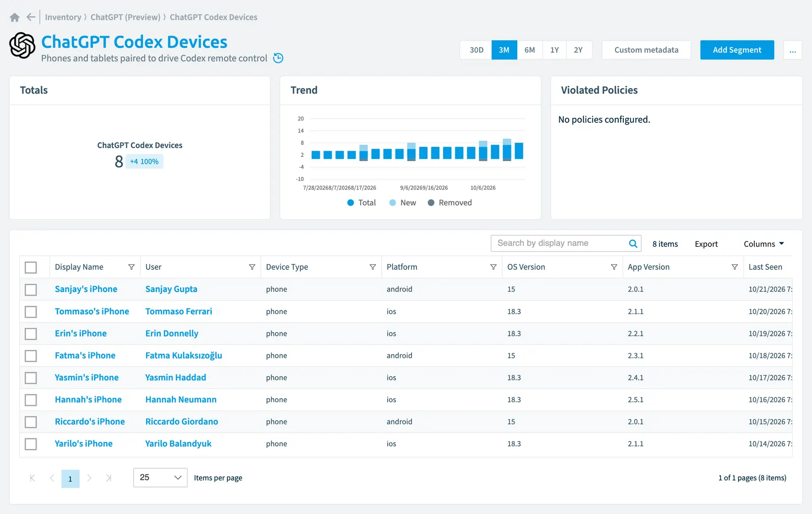
Task: Open Platform column filter icon
Action: click(493, 267)
